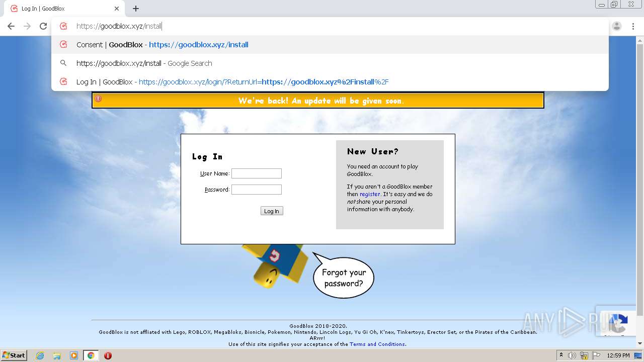Click the browser back arrow
This screenshot has height=362, width=644.
click(11, 26)
